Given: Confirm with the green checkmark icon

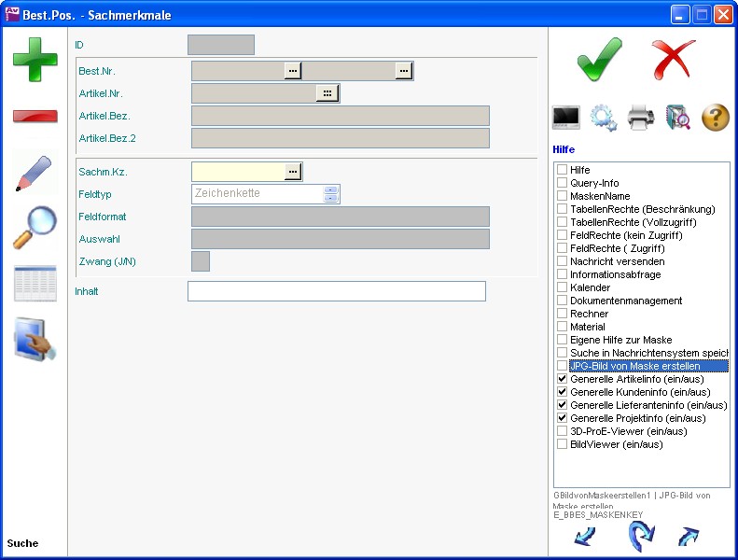Looking at the screenshot, I should (599, 60).
